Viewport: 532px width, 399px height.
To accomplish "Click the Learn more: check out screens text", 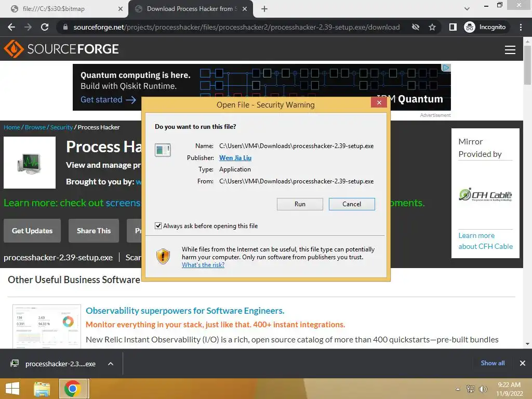I will (x=72, y=203).
